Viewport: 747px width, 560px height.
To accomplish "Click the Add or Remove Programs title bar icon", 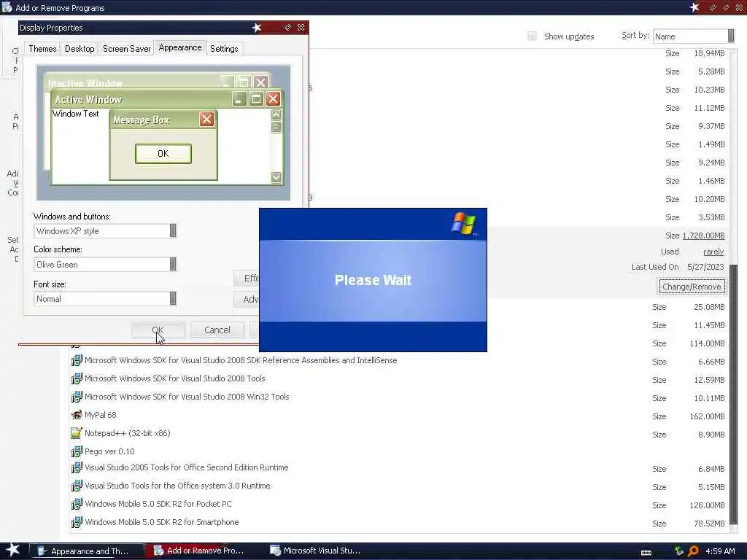I will tap(7, 7).
